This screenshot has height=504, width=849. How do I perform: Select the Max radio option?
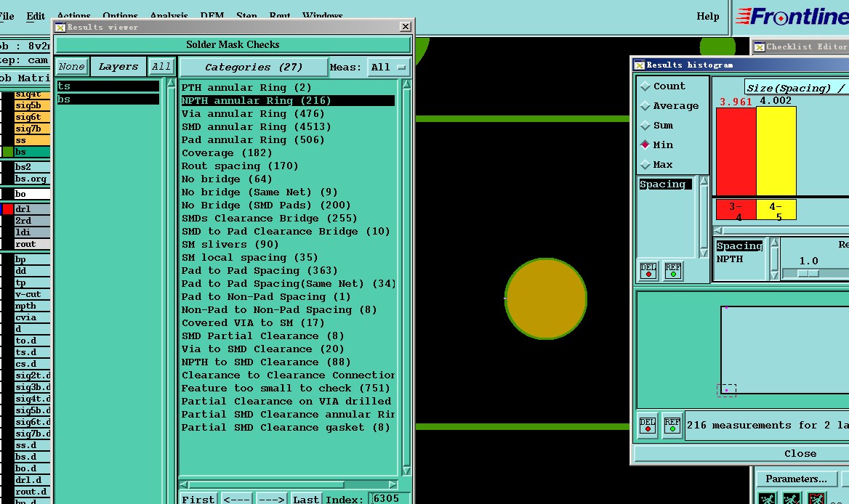[x=645, y=164]
